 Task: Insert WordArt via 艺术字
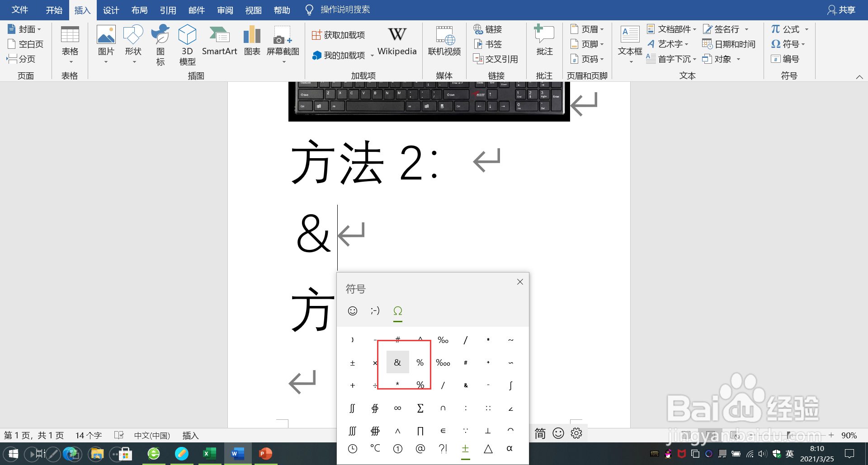669,44
